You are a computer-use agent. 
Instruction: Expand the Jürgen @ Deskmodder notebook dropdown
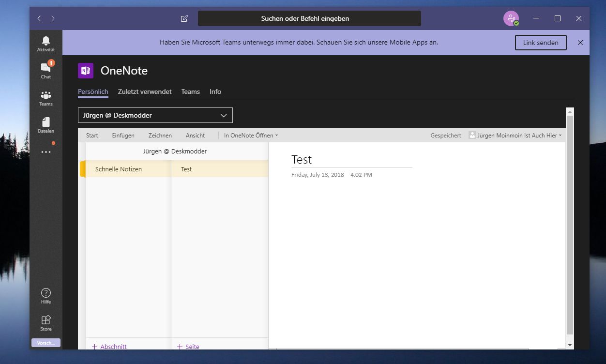[155, 115]
